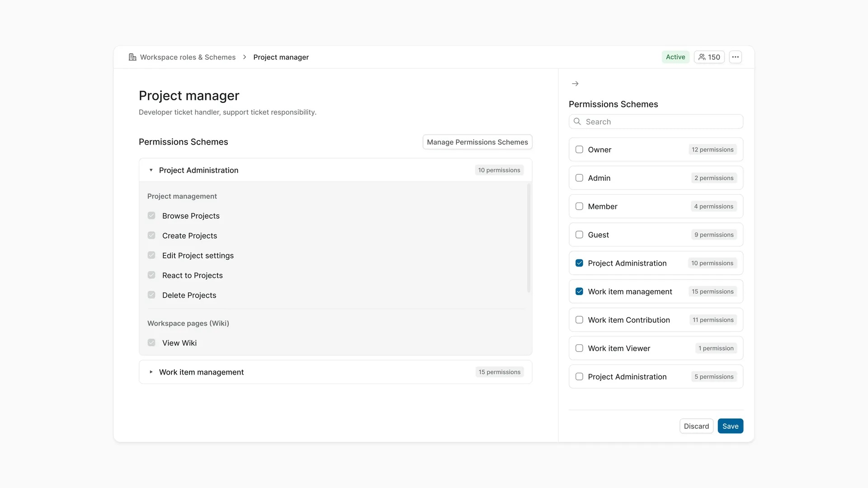
Task: Check the Owner scheme checkbox
Action: [x=579, y=150]
